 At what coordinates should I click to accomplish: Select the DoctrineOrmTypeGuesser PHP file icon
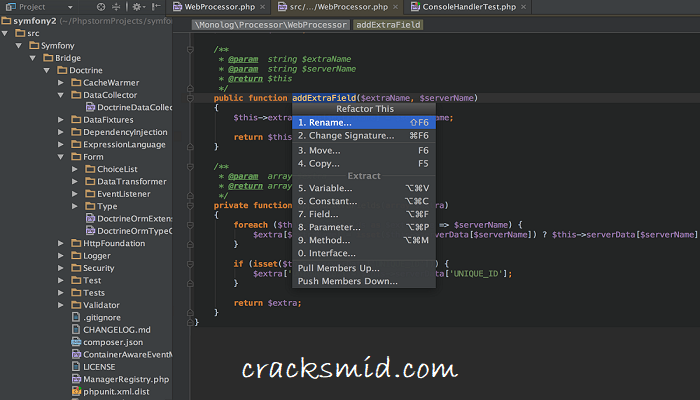90,231
